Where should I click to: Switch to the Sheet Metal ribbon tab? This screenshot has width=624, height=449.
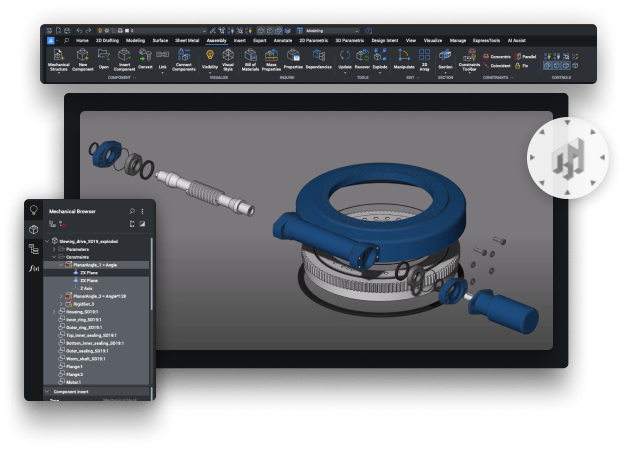(187, 41)
